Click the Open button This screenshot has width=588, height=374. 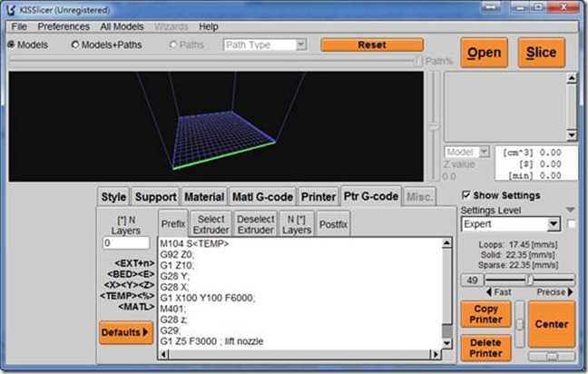pyautogui.click(x=485, y=53)
